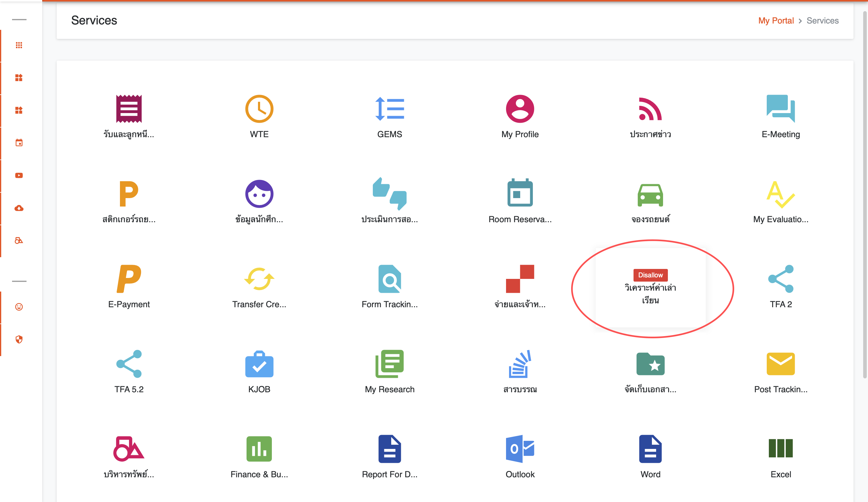This screenshot has height=502, width=868.
Task: Click the Disallow badge on tuition analysis tile
Action: coord(650,275)
